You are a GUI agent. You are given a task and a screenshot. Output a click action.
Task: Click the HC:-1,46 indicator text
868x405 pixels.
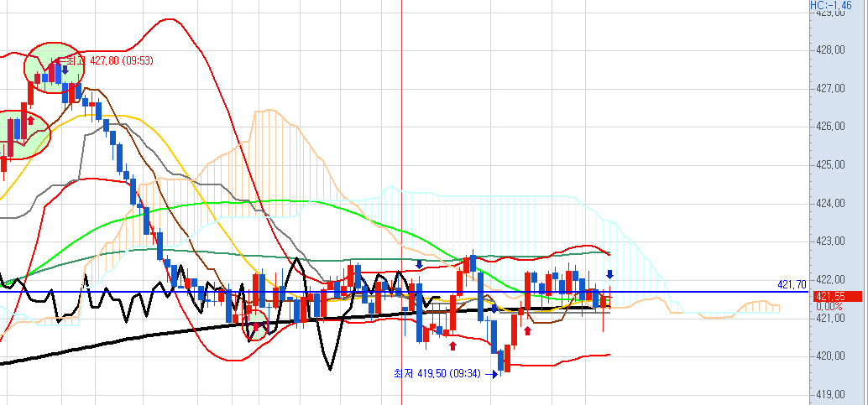(x=831, y=5)
